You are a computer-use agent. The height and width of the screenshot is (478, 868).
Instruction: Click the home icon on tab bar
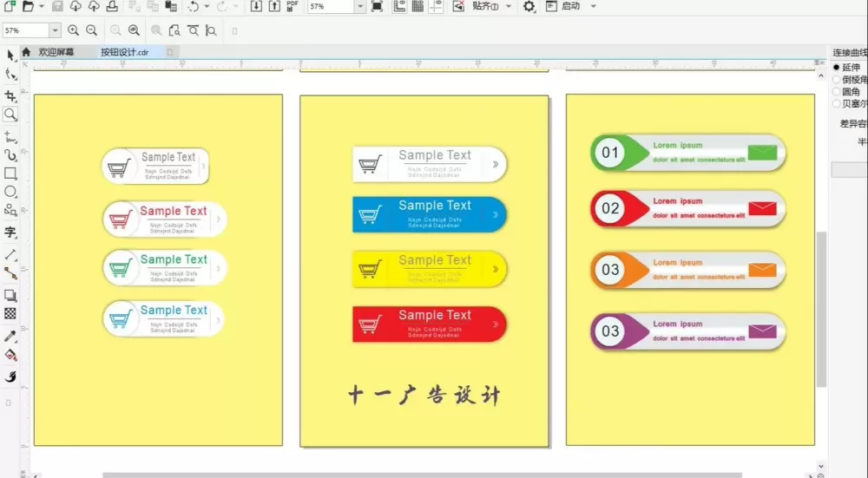pos(26,52)
